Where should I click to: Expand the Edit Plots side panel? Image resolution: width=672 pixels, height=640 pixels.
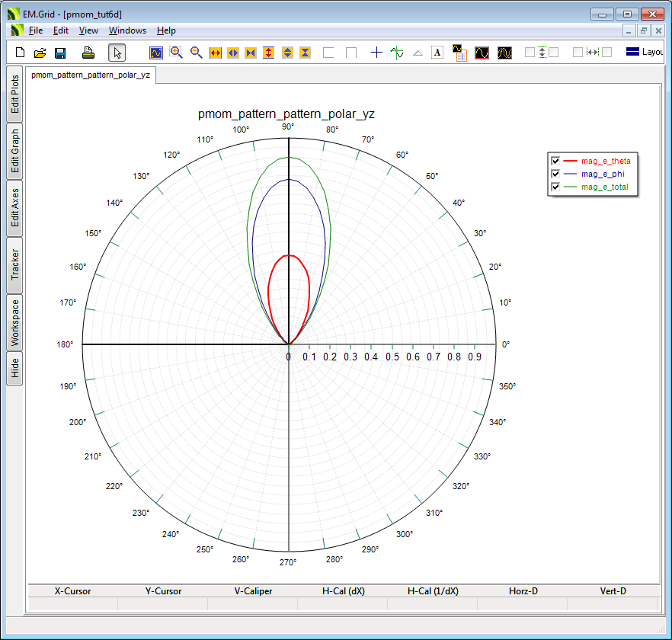[x=14, y=94]
